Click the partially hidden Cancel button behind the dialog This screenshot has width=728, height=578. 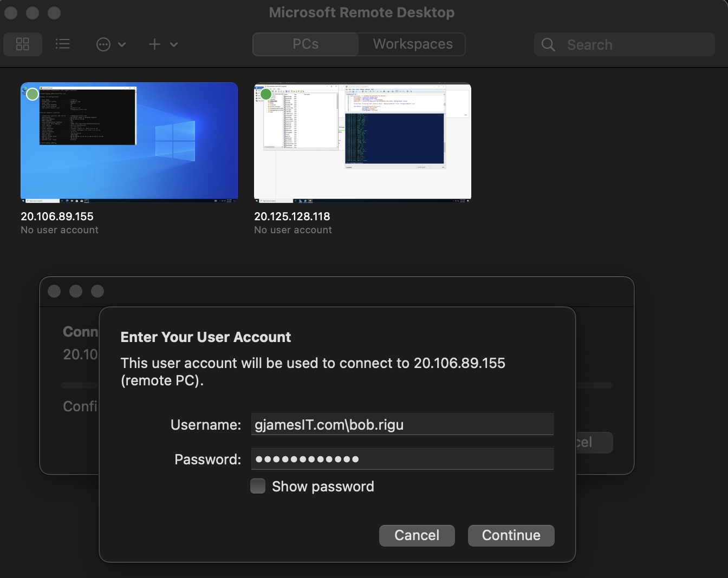[x=595, y=443]
